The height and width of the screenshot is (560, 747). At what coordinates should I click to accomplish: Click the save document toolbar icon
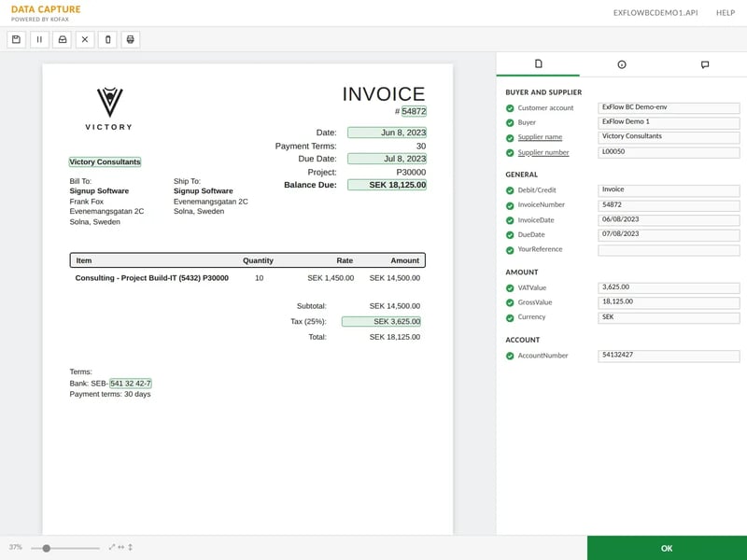pos(16,39)
